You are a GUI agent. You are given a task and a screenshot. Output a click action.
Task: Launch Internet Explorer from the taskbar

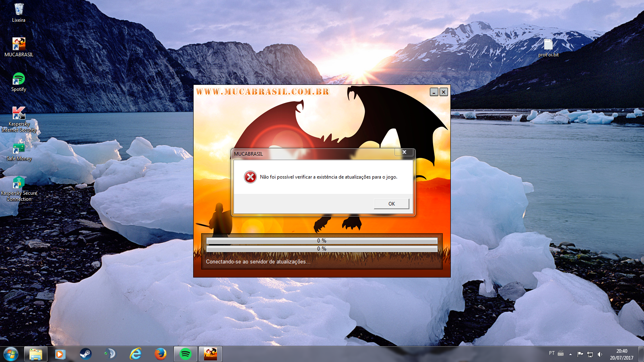pyautogui.click(x=136, y=354)
